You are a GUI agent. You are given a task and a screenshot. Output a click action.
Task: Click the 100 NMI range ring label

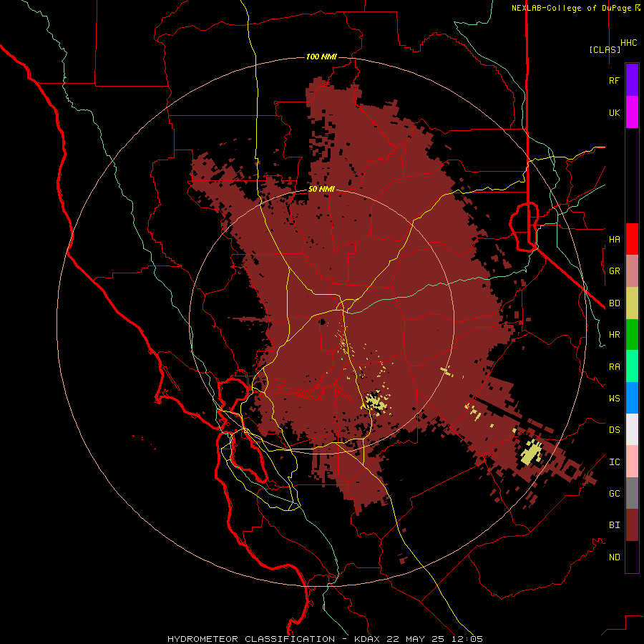click(x=321, y=57)
